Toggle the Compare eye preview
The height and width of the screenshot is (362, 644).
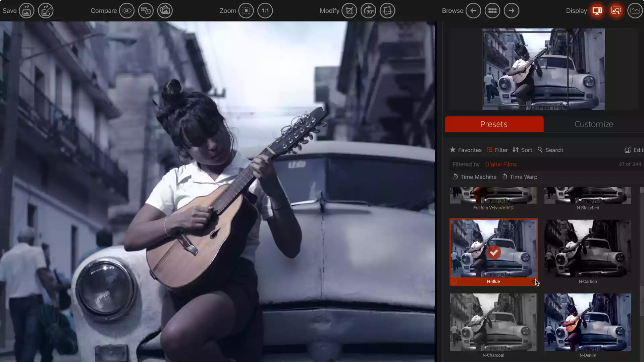(x=127, y=11)
